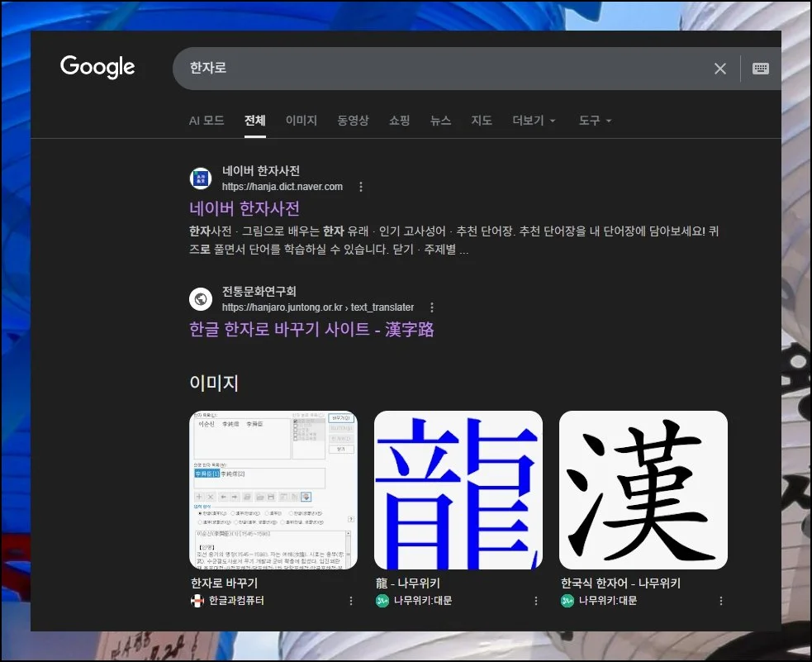Click the 한글과컴퓨터 source icon
This screenshot has height=662, width=812.
coord(196,601)
